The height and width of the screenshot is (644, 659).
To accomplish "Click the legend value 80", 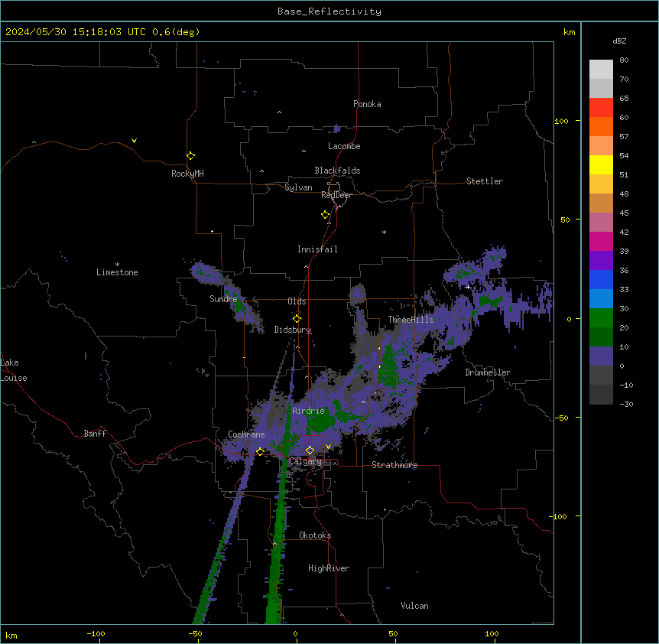I will 624,60.
